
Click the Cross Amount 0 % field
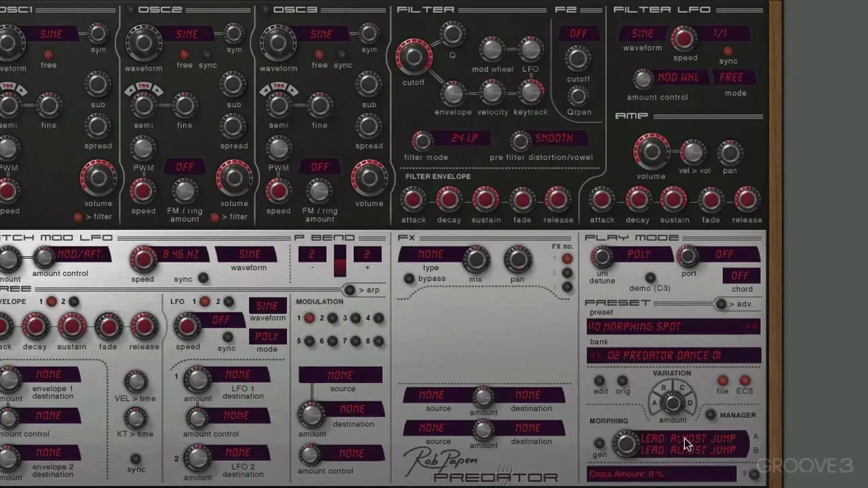(x=661, y=474)
